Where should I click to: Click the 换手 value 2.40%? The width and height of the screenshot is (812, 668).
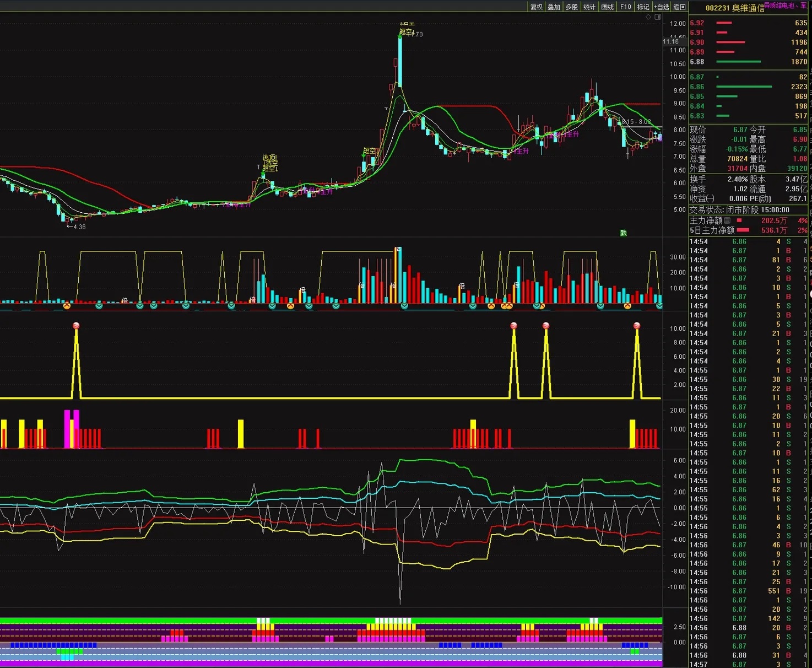[738, 179]
